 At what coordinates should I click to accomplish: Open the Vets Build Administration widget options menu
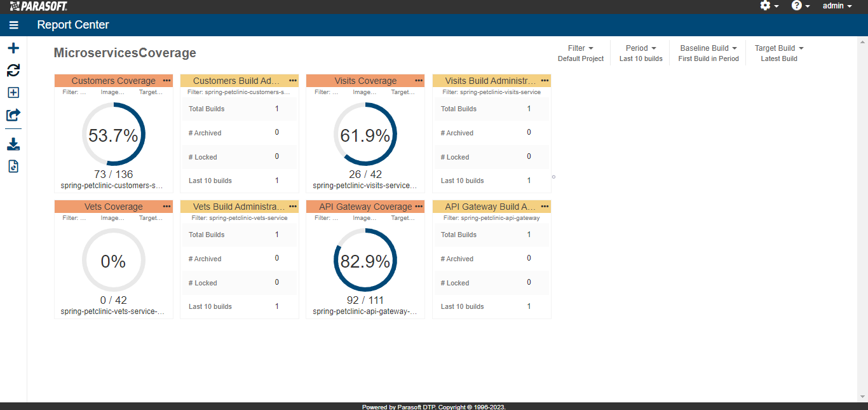(293, 207)
